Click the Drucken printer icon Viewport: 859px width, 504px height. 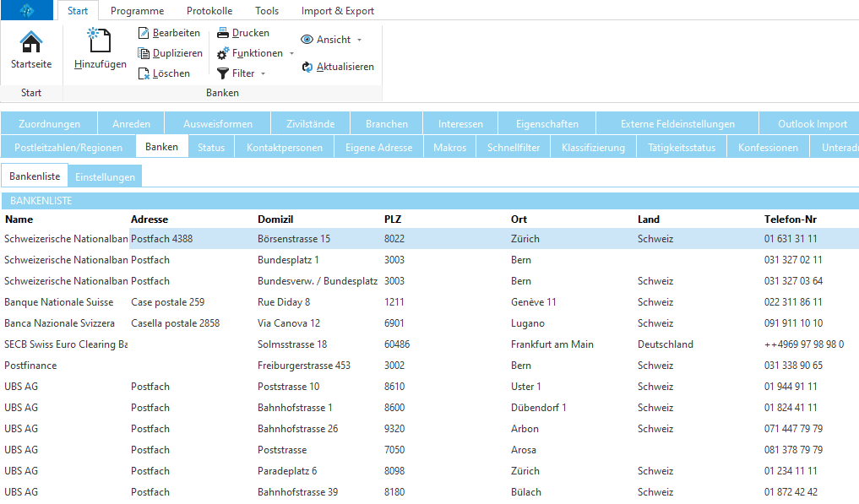[x=223, y=33]
